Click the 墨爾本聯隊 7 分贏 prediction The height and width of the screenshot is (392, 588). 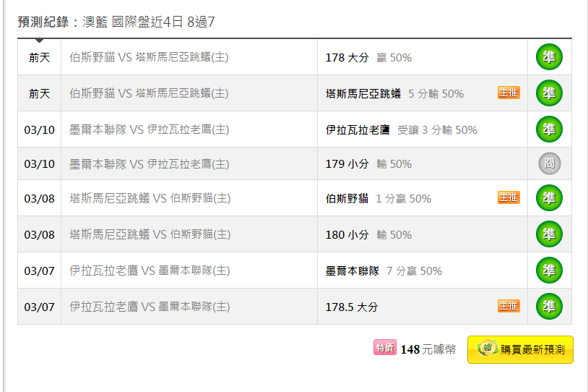click(x=384, y=271)
